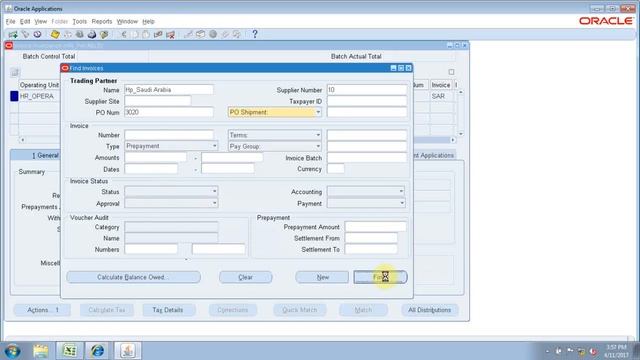Click the Invoice Number field
Viewport: 640px width, 360px height.
coord(169,135)
